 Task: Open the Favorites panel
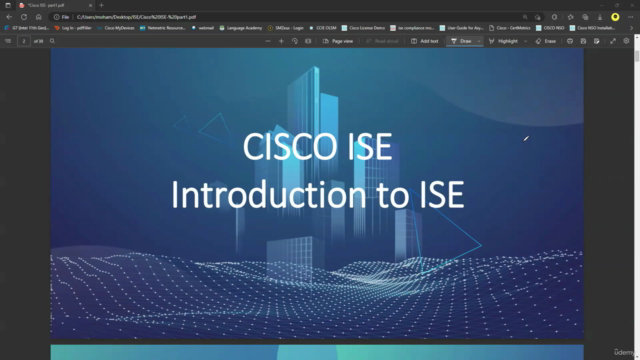570,17
